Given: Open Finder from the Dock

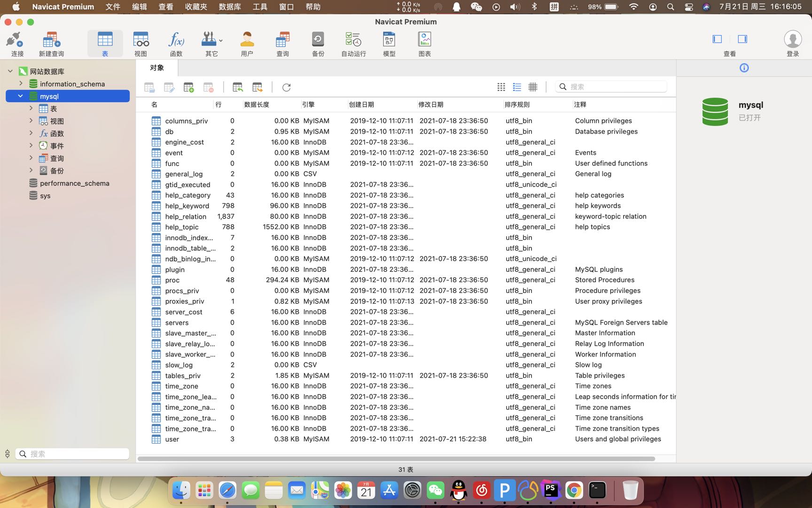Looking at the screenshot, I should tap(181, 491).
